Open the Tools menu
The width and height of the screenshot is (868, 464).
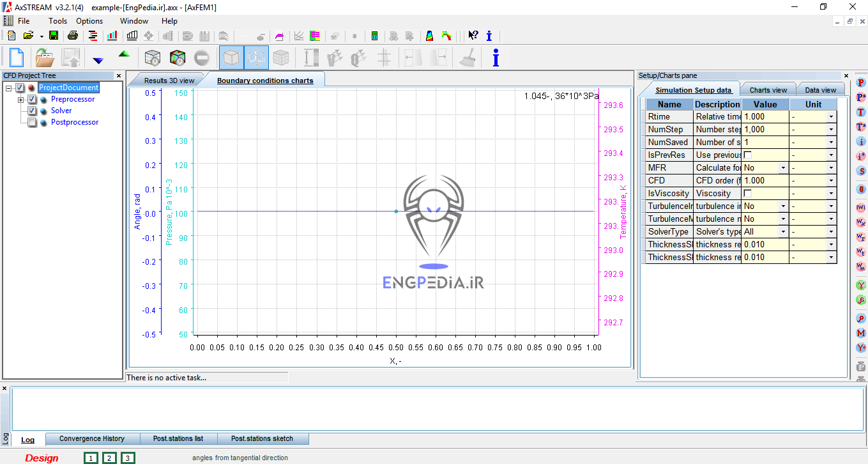[57, 21]
